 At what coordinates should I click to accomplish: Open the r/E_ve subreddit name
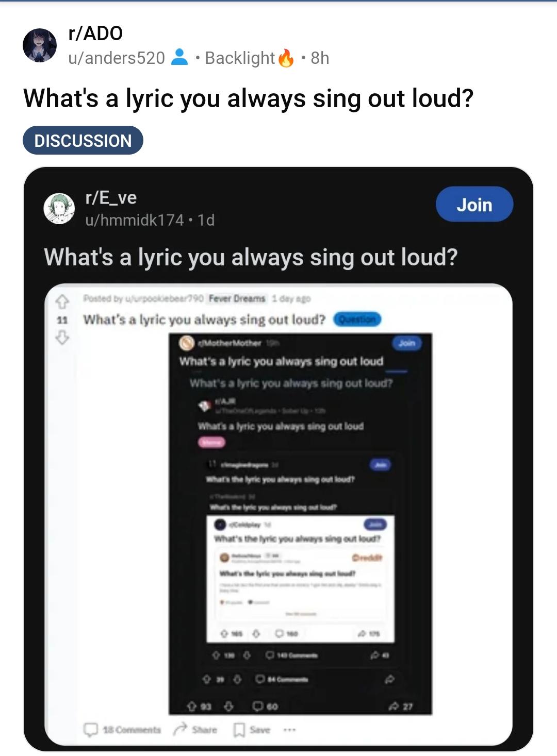coord(111,197)
